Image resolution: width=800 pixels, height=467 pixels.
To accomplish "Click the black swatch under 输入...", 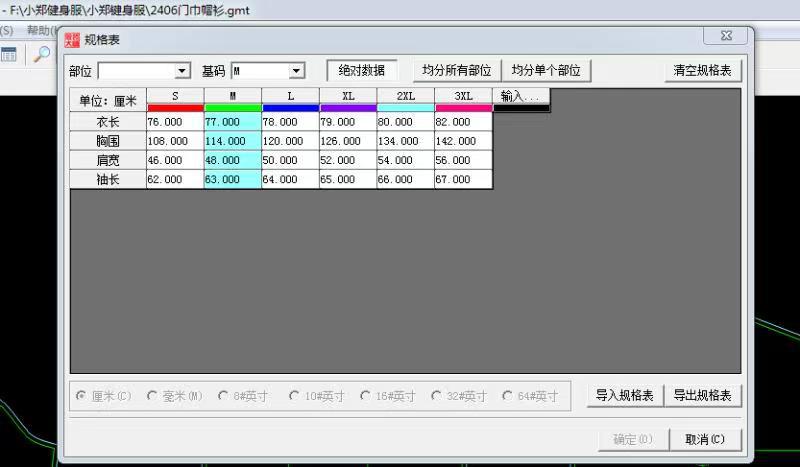I will coord(521,108).
